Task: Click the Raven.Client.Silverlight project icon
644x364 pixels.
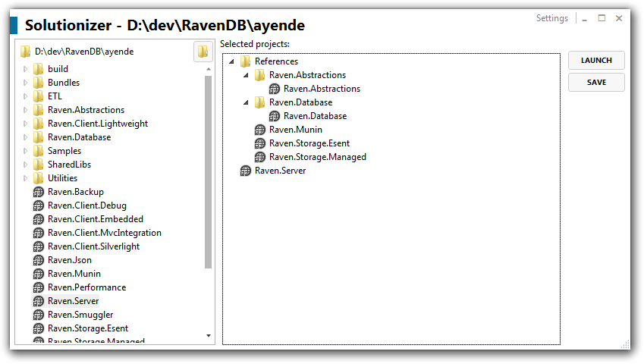Action: pos(38,246)
